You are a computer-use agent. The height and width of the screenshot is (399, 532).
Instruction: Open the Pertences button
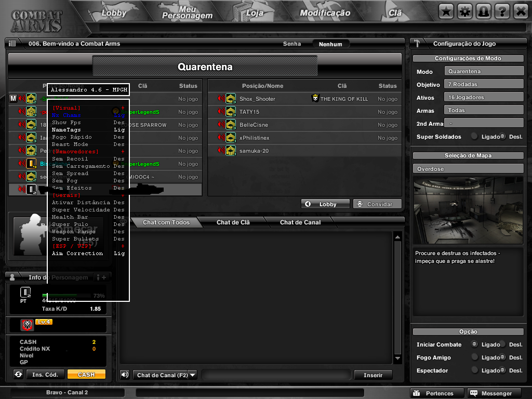click(x=436, y=393)
